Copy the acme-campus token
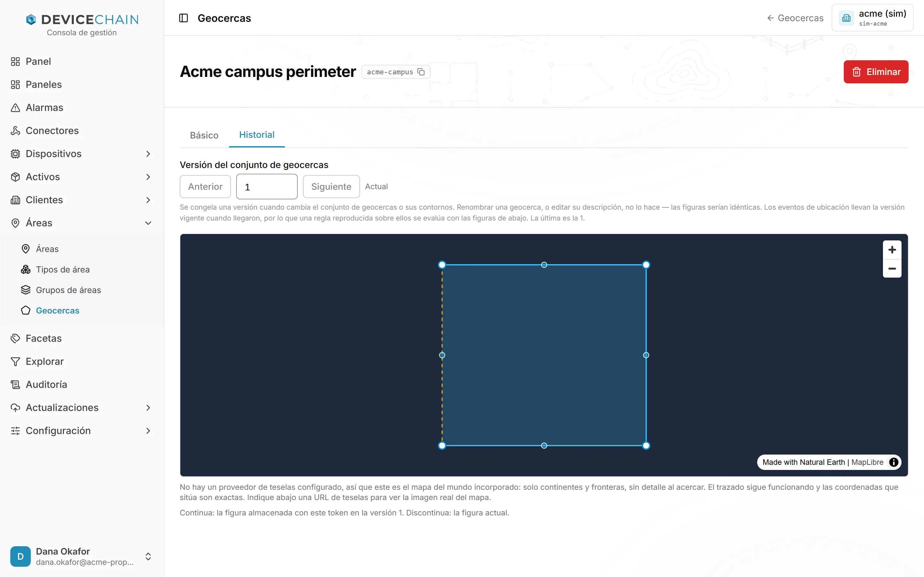924x577 pixels. click(421, 72)
